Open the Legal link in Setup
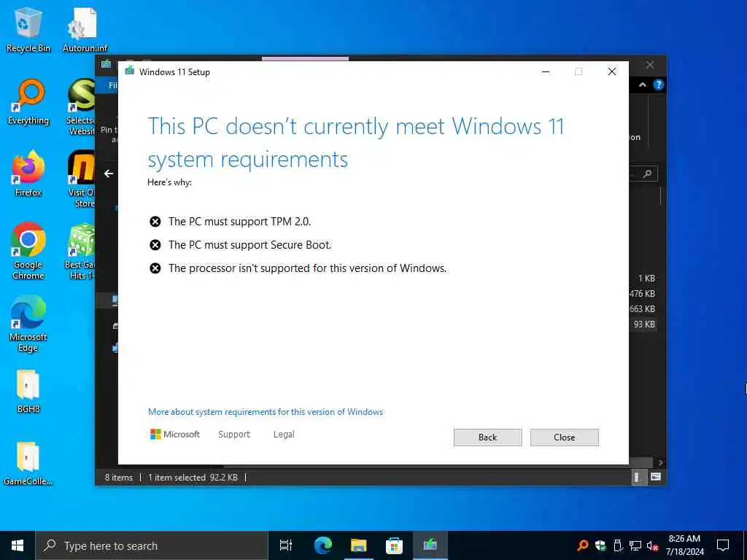Screen dimensions: 747x560 pos(284,435)
